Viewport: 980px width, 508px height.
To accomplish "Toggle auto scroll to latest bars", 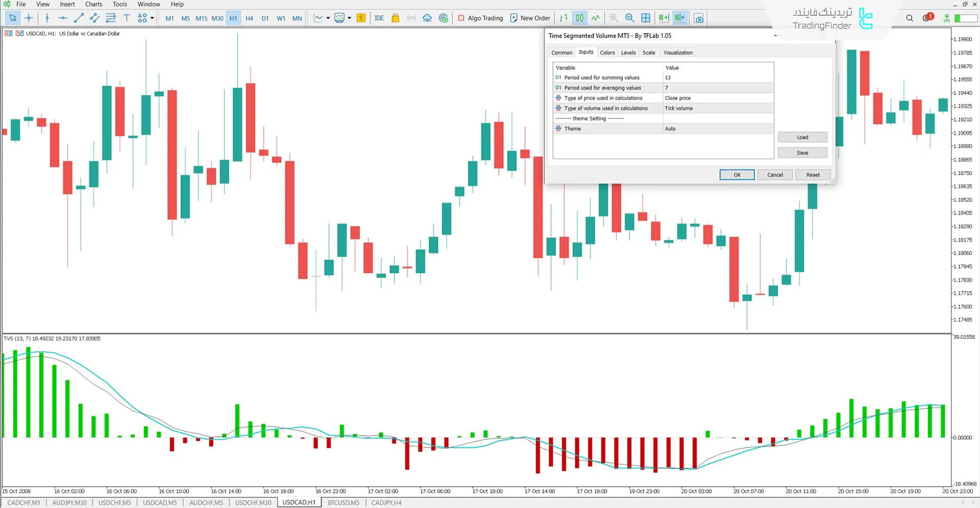I will [x=664, y=18].
